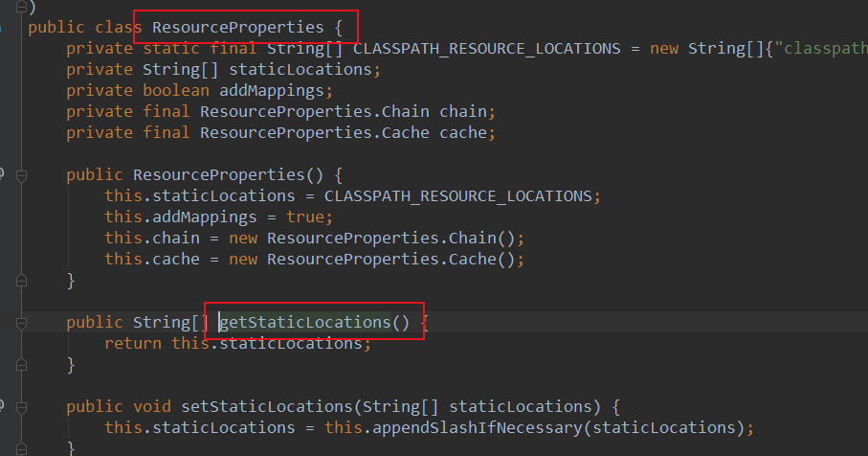Click the setStaticLocations method name

(267, 407)
